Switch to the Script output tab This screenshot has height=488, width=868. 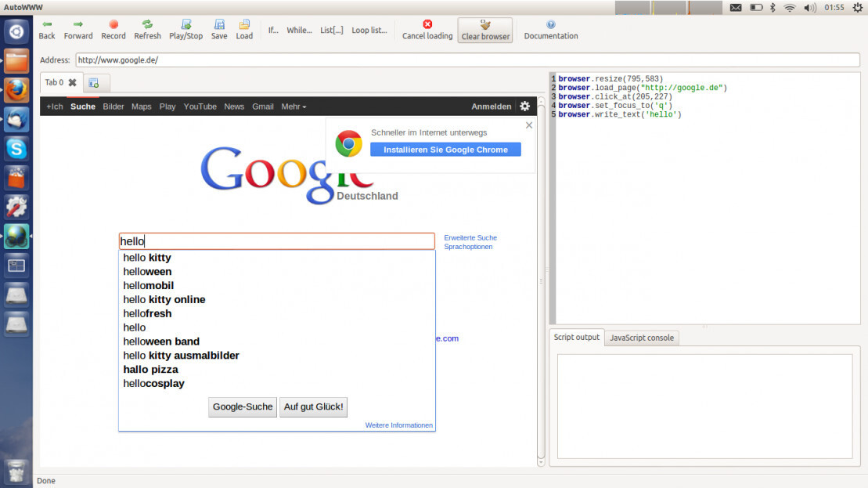[x=576, y=338]
